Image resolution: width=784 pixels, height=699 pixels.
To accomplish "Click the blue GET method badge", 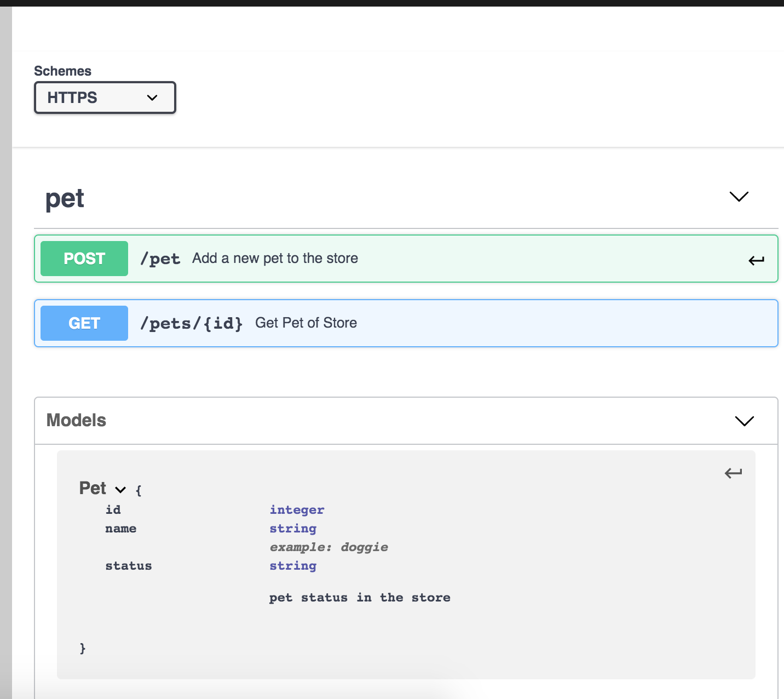I will [84, 323].
